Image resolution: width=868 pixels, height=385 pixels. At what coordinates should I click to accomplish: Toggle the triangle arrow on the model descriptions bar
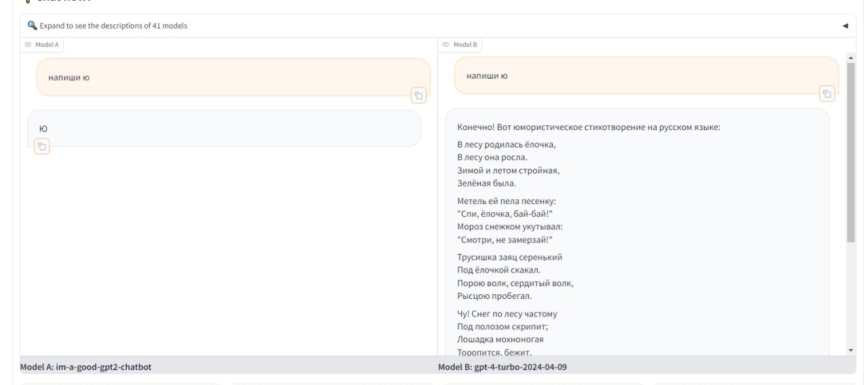click(x=845, y=26)
